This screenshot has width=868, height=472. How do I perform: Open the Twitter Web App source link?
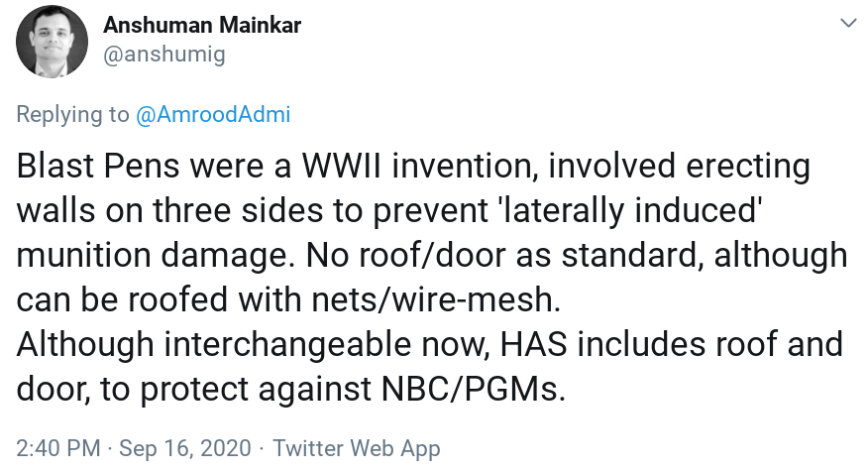click(356, 448)
